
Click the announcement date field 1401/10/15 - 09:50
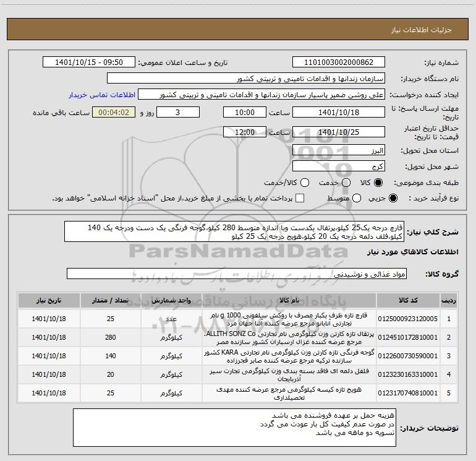89,62
